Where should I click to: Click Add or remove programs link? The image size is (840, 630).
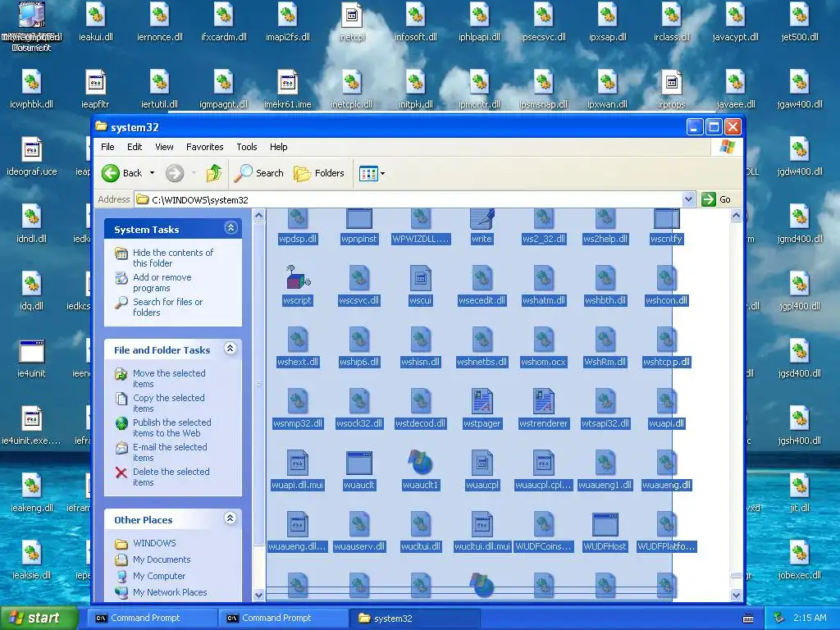(162, 282)
